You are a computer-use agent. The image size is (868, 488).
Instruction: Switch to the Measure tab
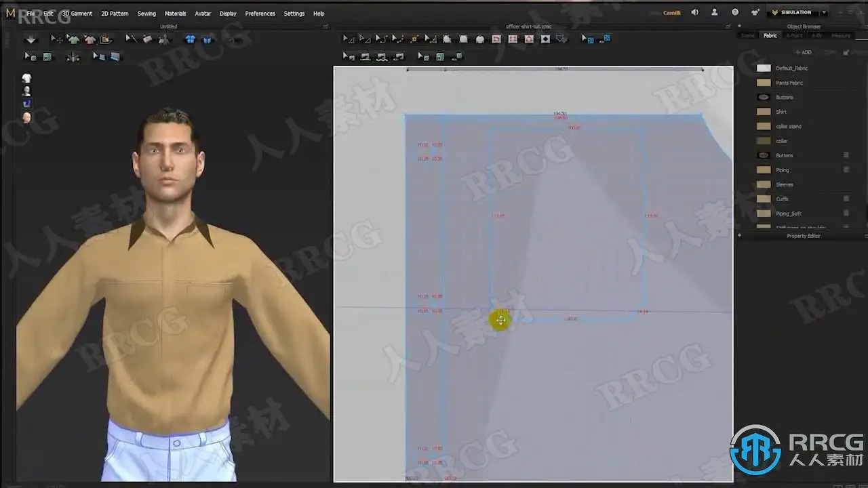841,35
